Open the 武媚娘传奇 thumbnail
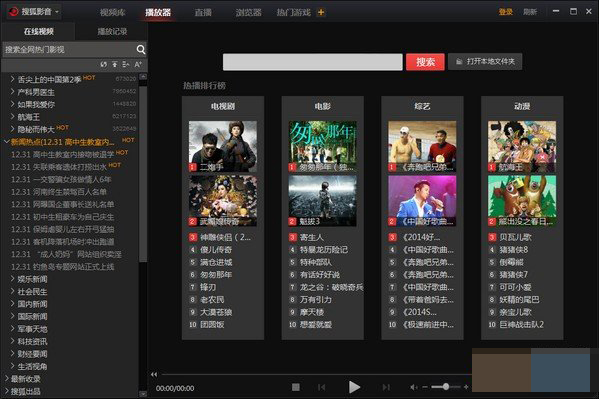The height and width of the screenshot is (399, 599). (223, 201)
